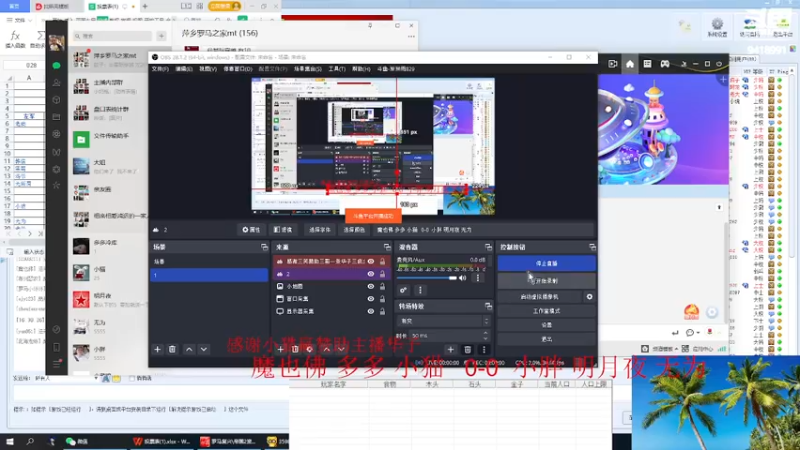Undock the Sources panel with popout icon

click(x=387, y=247)
